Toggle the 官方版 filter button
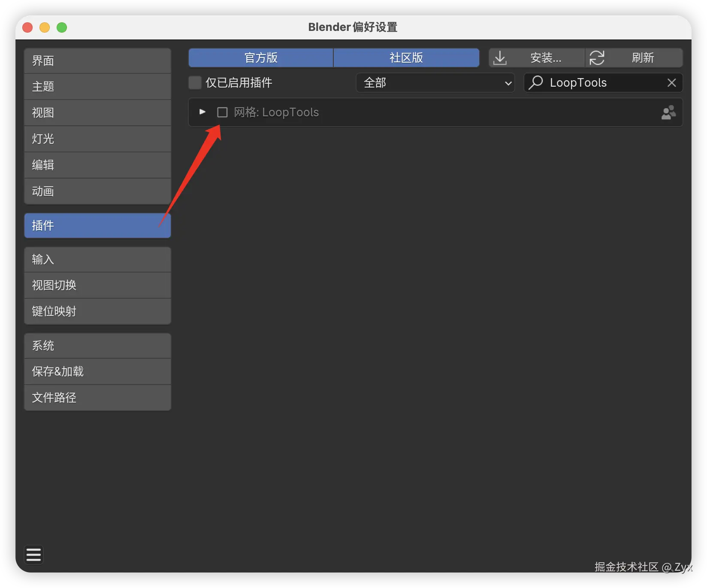 tap(261, 58)
